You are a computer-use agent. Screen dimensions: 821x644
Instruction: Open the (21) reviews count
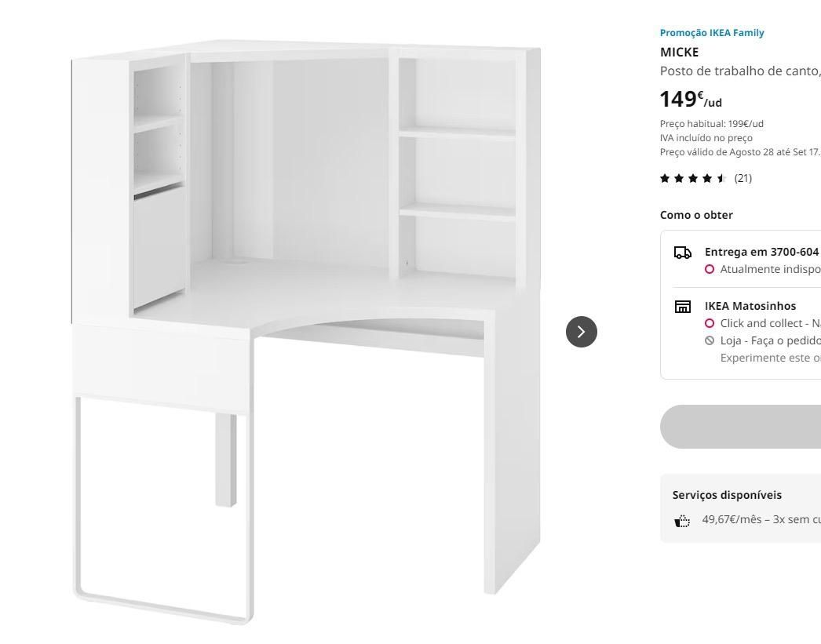[x=743, y=178]
